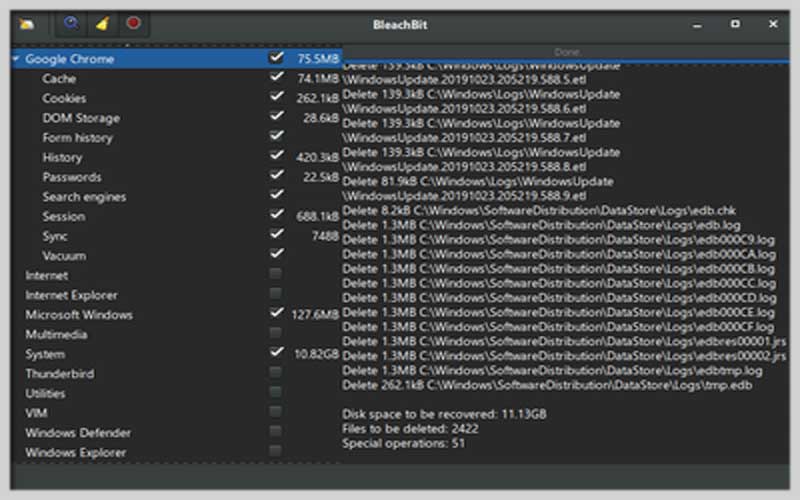Click the log line ending in edbtmp.log
This screenshot has height=500, width=800.
click(x=552, y=370)
